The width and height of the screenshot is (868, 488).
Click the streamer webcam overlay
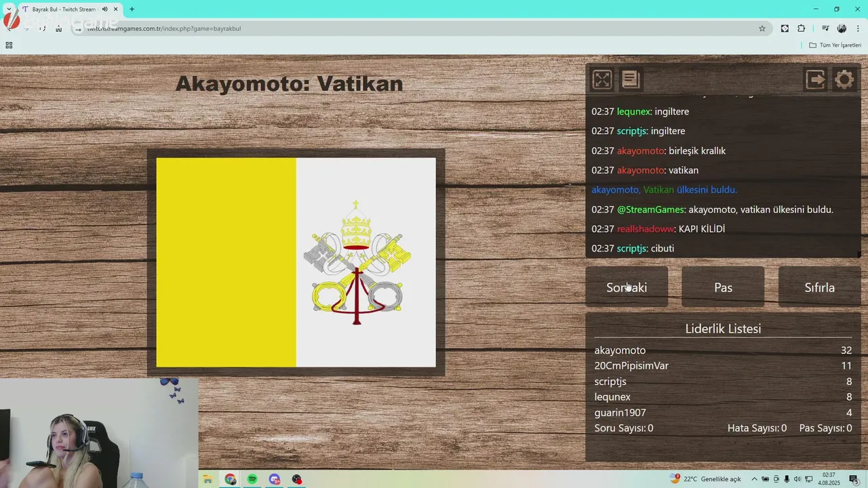[99, 433]
